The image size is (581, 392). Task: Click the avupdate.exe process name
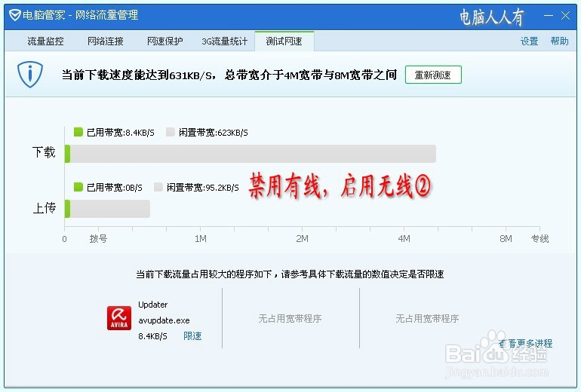coord(164,320)
